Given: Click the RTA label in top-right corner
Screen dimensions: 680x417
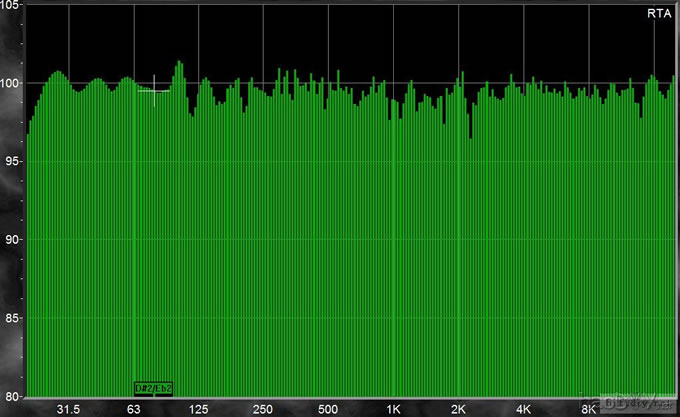Looking at the screenshot, I should coord(659,13).
